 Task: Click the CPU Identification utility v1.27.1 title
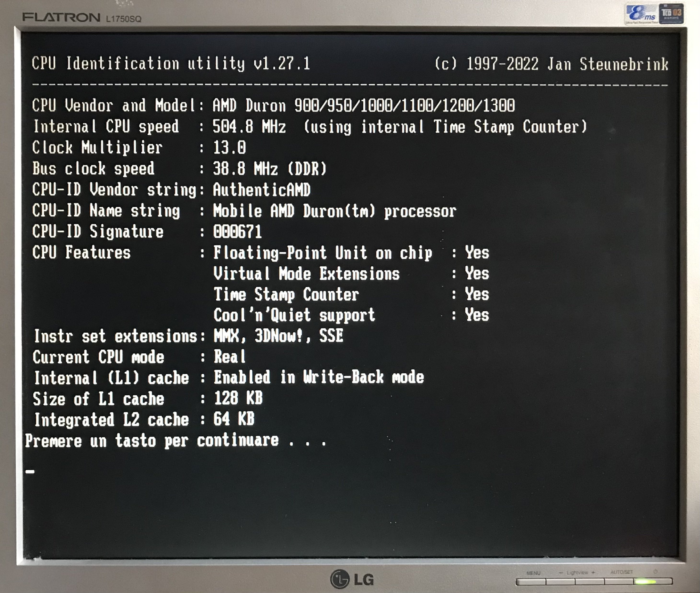[171, 63]
